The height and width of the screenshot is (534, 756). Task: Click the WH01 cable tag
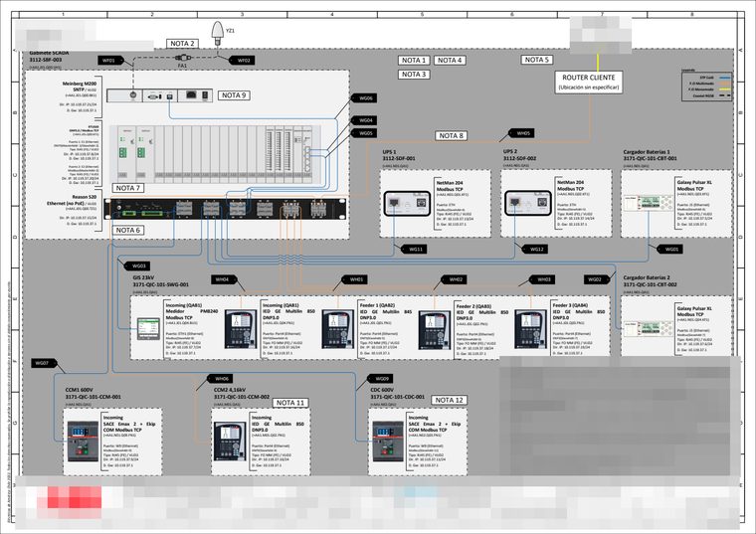click(x=356, y=279)
